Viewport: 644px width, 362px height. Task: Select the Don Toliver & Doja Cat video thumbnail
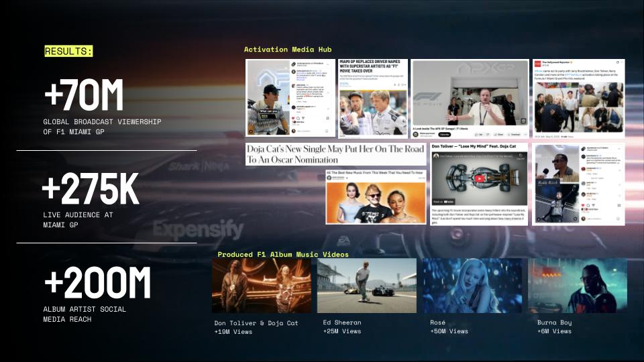tap(262, 286)
